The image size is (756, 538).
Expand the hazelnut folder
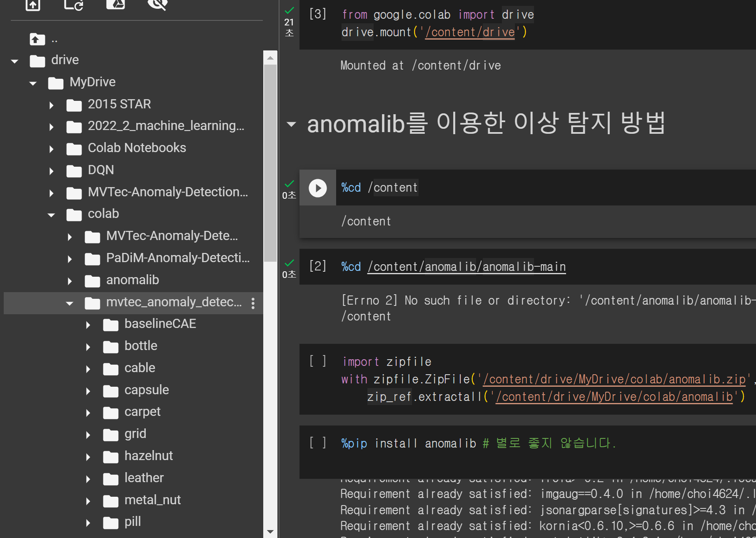coord(88,457)
